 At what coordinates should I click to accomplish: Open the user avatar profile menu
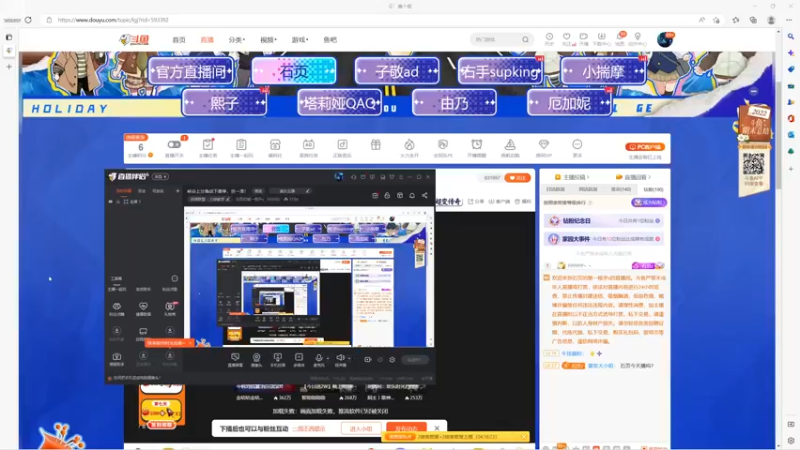click(x=665, y=39)
